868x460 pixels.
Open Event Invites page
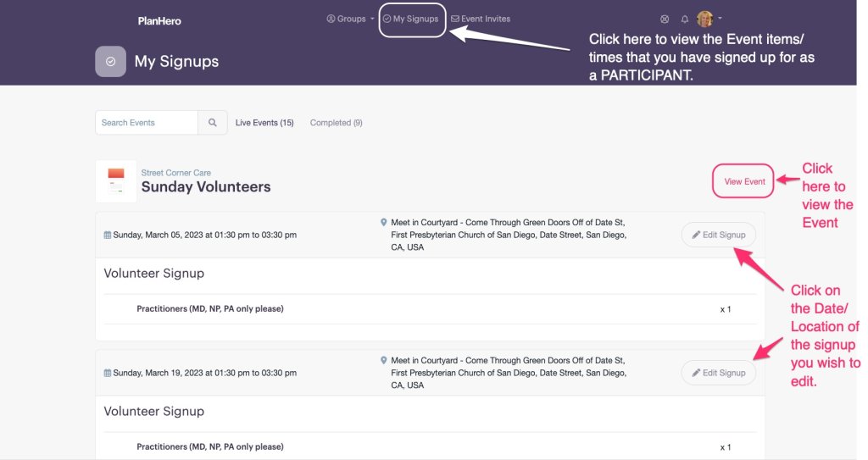click(x=481, y=19)
